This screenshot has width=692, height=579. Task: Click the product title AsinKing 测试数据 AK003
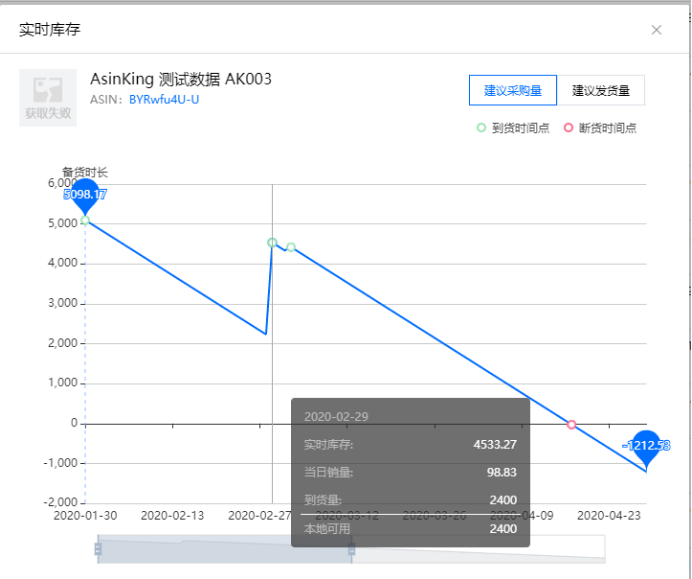tap(181, 79)
